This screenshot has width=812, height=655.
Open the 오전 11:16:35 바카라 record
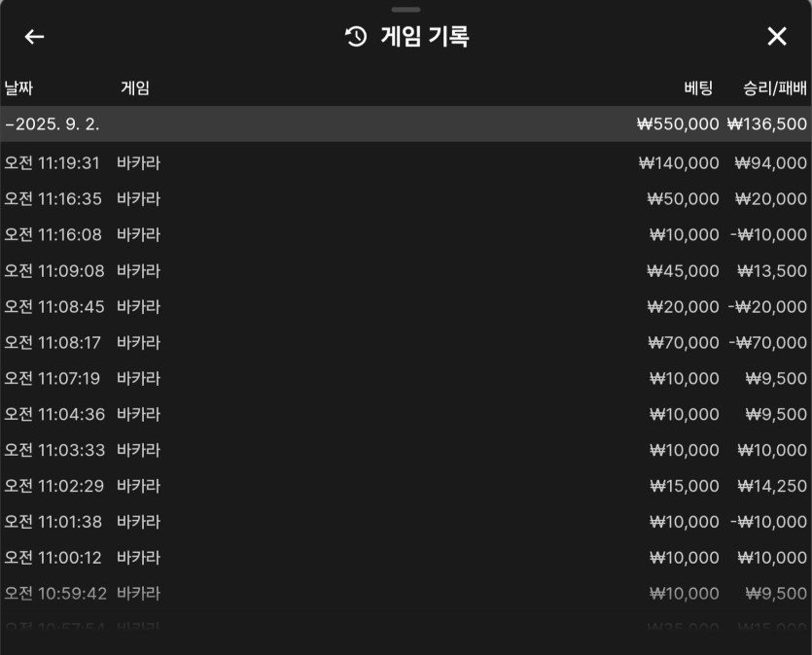[406, 198]
